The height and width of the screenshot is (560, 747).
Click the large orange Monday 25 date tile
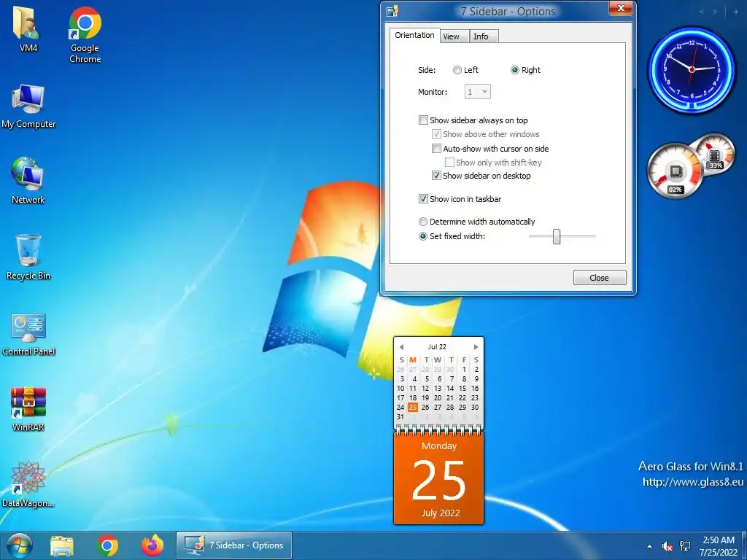[438, 478]
